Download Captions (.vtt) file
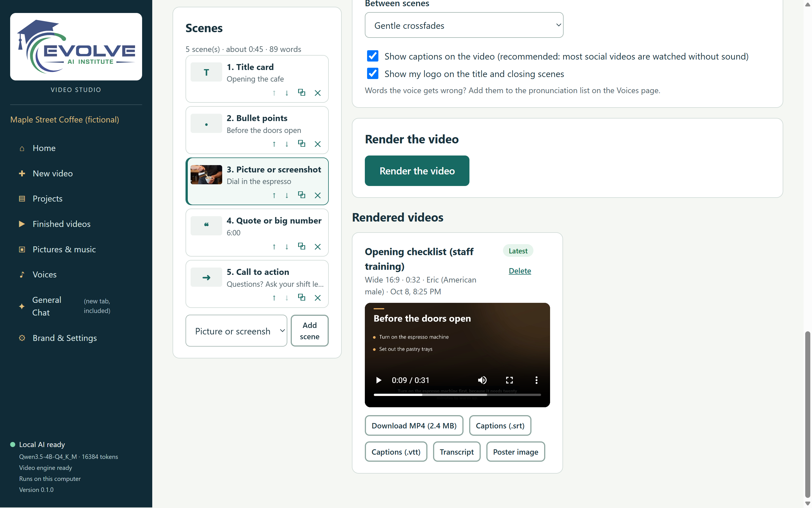Viewport: 812px width, 508px height. point(396,452)
